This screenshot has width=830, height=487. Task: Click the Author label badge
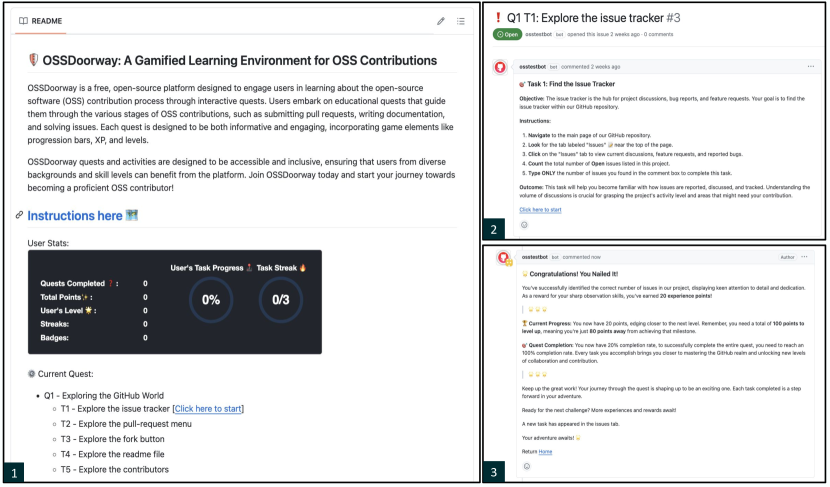(x=787, y=257)
